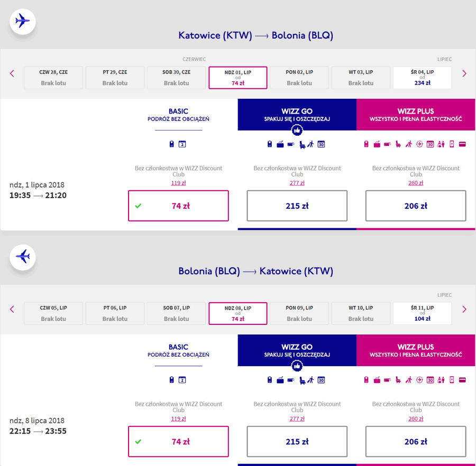Select return WIZZ PLUS fare 206 zł
The image size is (476, 466).
click(416, 442)
